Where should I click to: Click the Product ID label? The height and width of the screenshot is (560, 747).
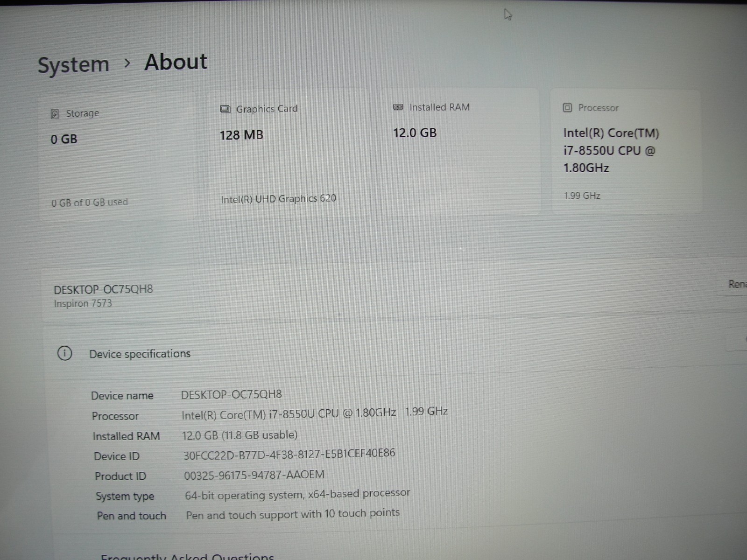pyautogui.click(x=120, y=476)
